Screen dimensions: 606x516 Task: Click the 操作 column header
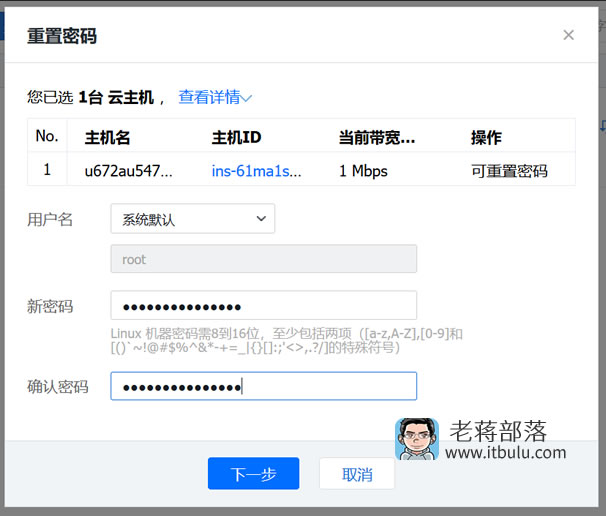pos(486,137)
